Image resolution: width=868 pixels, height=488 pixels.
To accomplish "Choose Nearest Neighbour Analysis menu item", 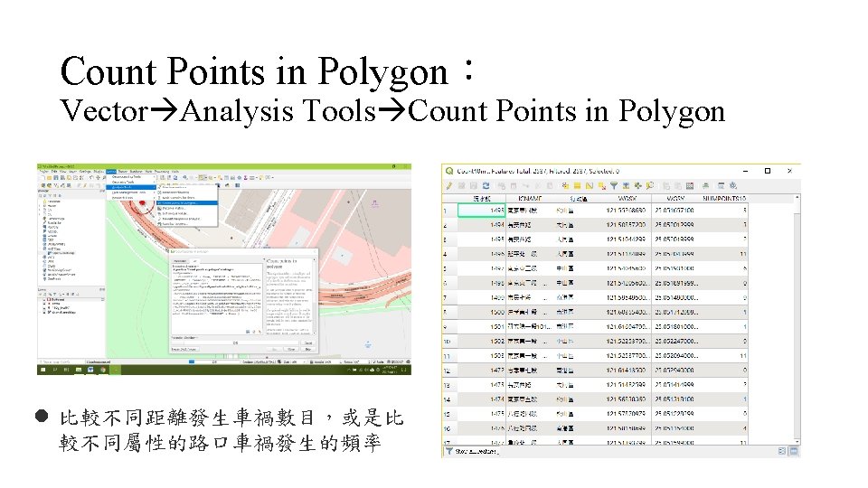I will pyautogui.click(x=186, y=219).
